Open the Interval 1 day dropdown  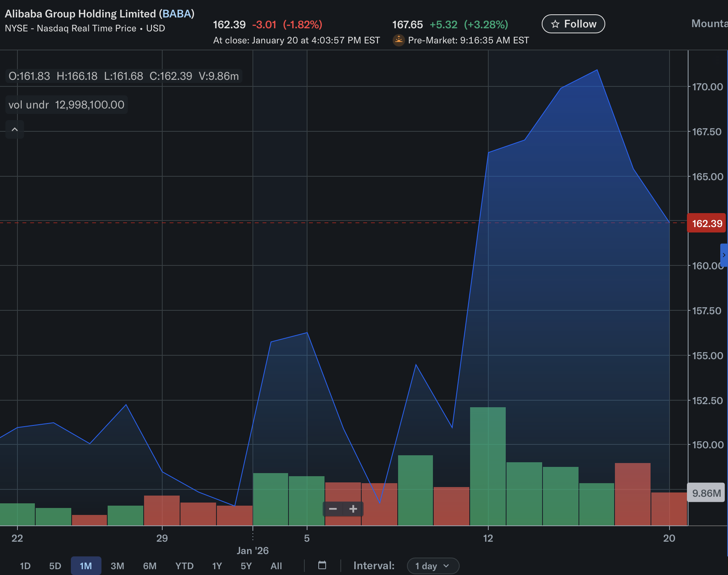433,566
